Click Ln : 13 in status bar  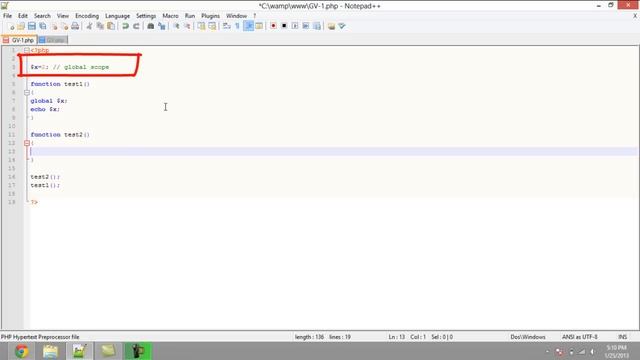(x=396, y=337)
